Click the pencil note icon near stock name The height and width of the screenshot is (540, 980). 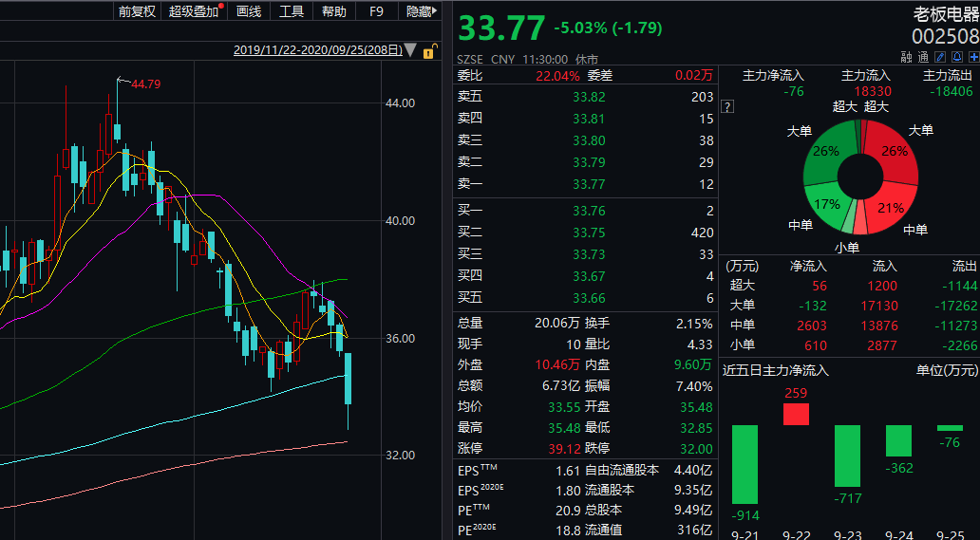[x=939, y=58]
